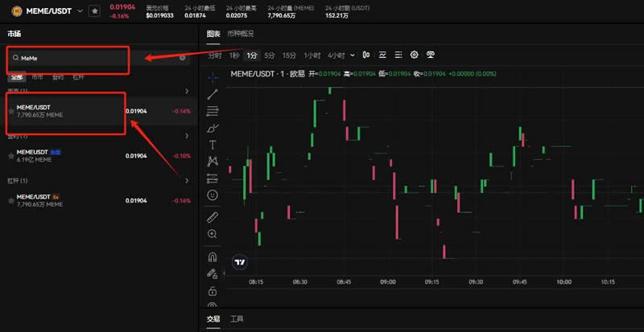Viewport: 644px width, 332px height.
Task: Toggle lock all drawings padlock
Action: [213, 291]
